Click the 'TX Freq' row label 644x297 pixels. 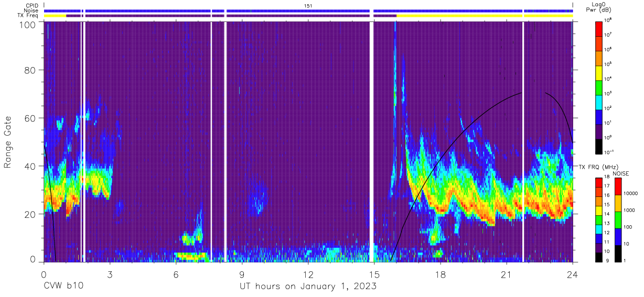tap(29, 16)
